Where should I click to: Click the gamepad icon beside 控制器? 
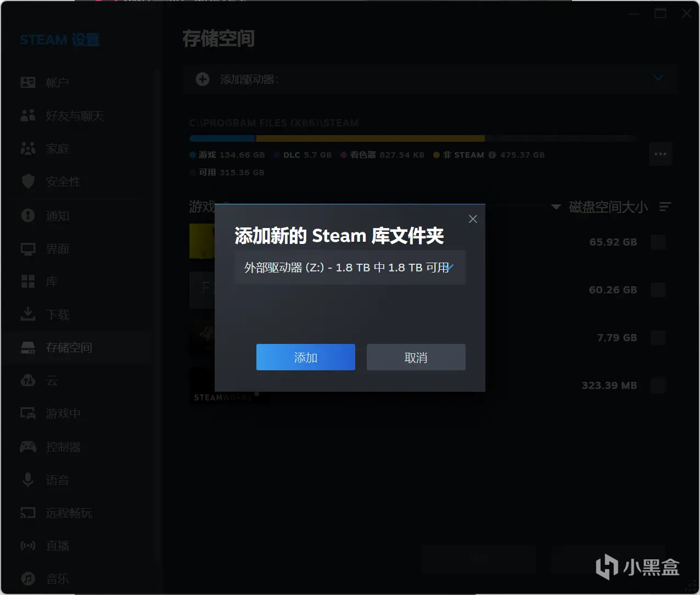[27, 447]
